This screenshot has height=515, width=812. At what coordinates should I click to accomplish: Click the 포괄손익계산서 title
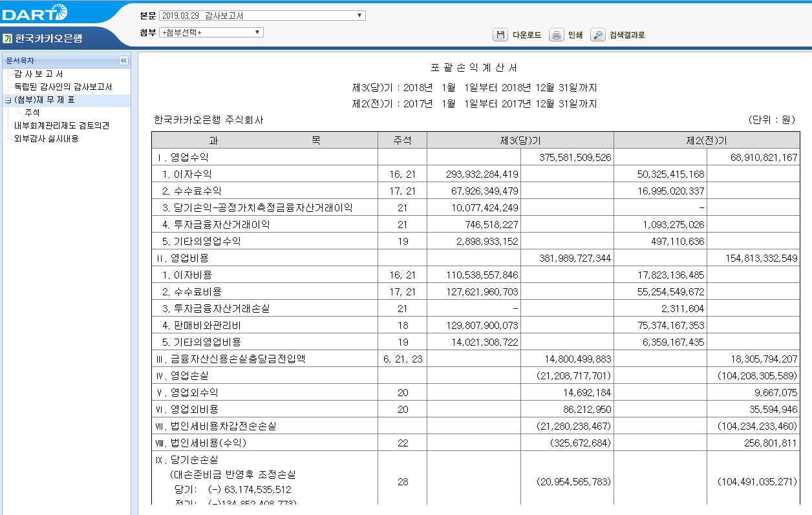(474, 68)
